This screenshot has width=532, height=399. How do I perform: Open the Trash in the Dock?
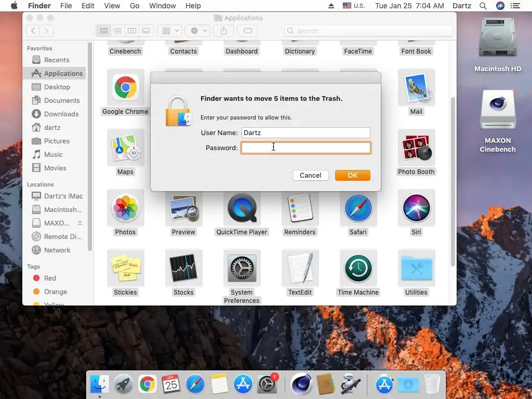pyautogui.click(x=432, y=384)
